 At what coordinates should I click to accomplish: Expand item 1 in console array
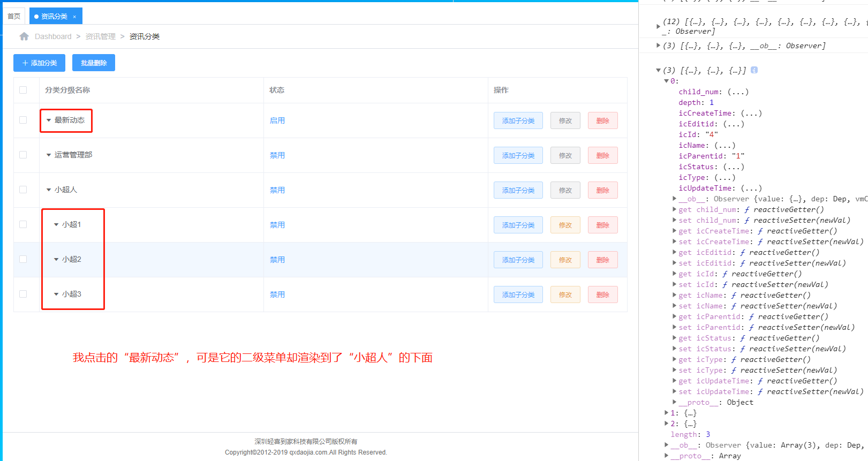coord(666,413)
